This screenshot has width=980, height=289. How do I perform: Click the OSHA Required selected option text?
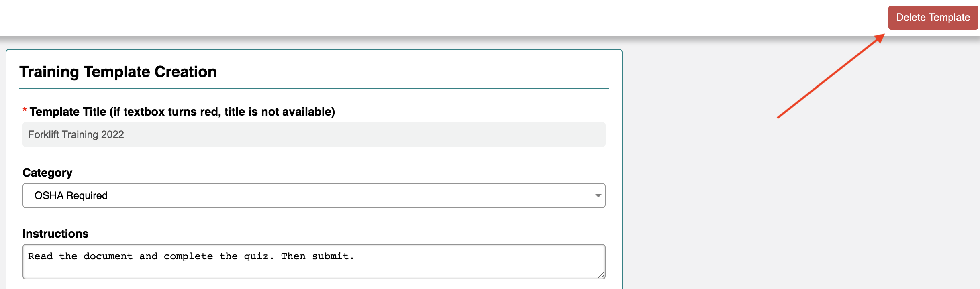click(x=71, y=195)
